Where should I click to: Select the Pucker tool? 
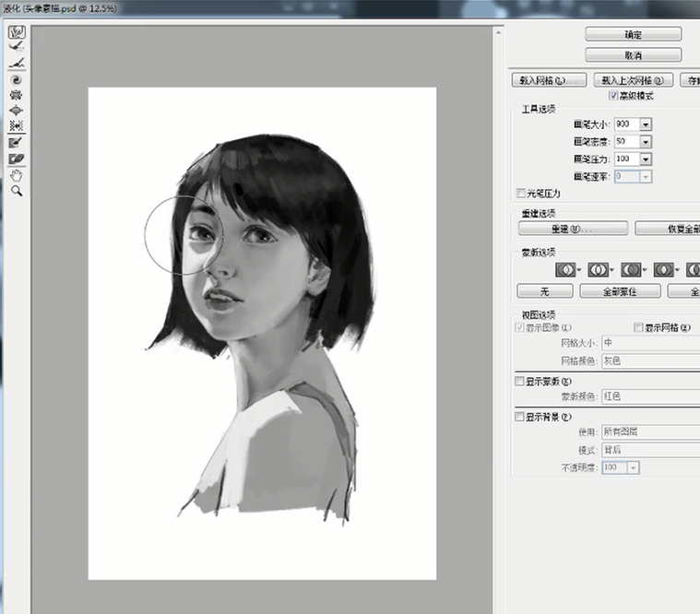point(16,95)
